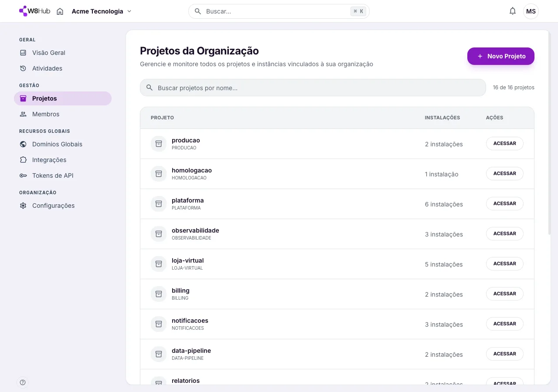This screenshot has height=392, width=558.
Task: Click the Atividades history icon
Action: pos(23,68)
